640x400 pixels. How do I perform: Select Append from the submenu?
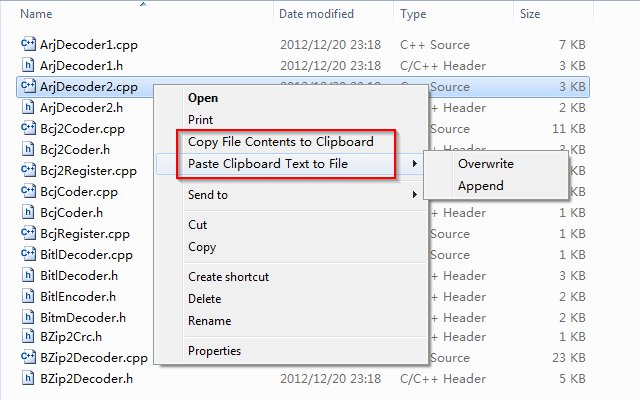[x=480, y=186]
